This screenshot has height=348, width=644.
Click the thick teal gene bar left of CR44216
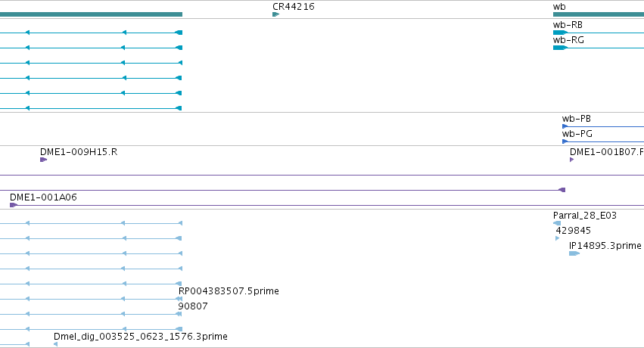click(91, 14)
